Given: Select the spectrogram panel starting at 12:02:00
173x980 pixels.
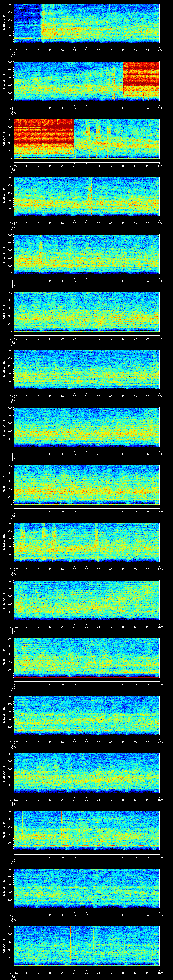Looking at the screenshot, I should [x=86, y=81].
